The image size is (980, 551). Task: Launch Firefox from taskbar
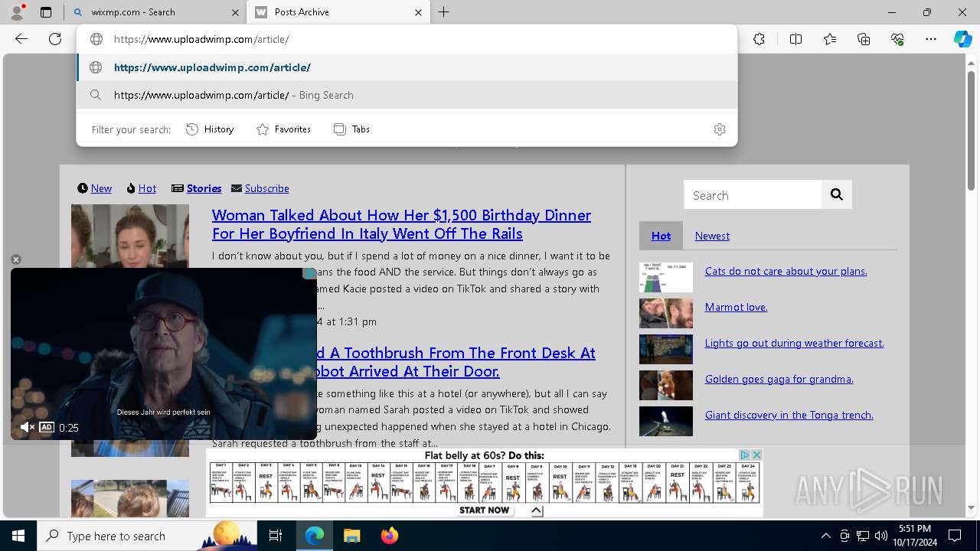click(x=389, y=536)
